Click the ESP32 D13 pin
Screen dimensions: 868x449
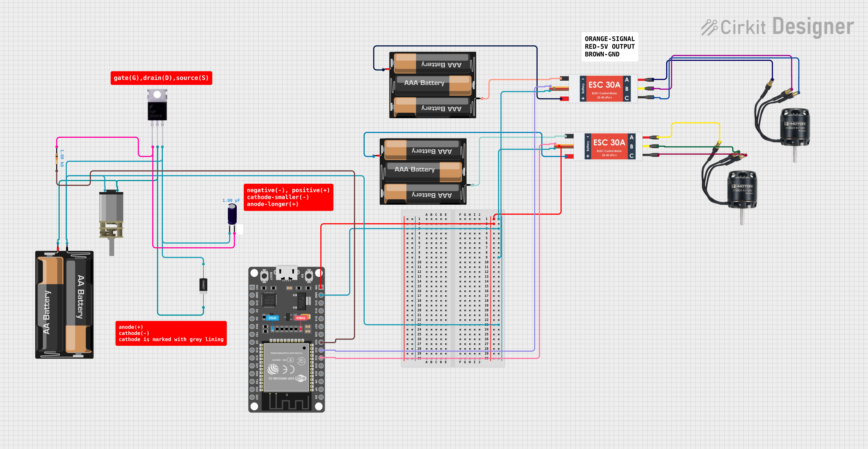tap(321, 303)
